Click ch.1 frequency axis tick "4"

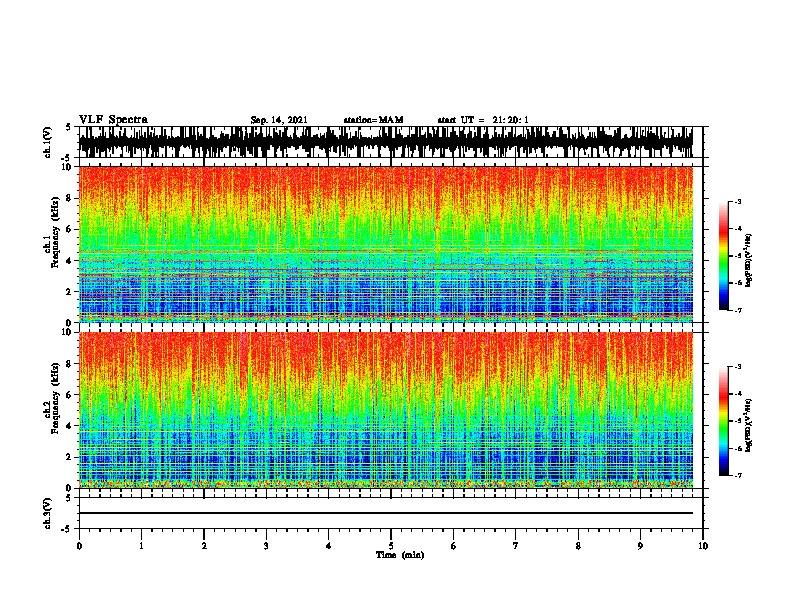point(70,261)
